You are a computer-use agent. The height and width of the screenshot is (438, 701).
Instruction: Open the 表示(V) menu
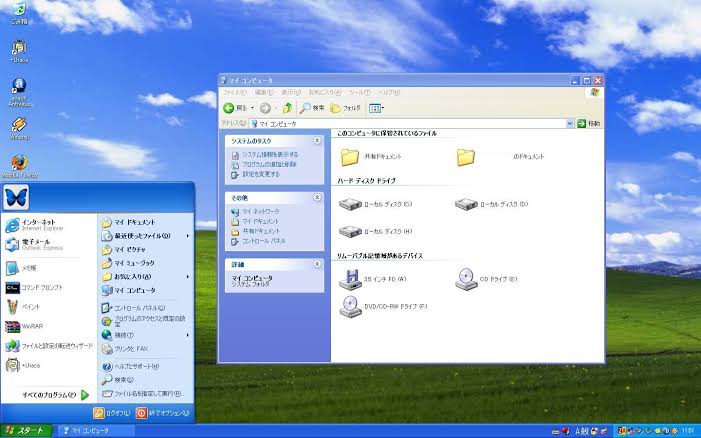coord(291,92)
